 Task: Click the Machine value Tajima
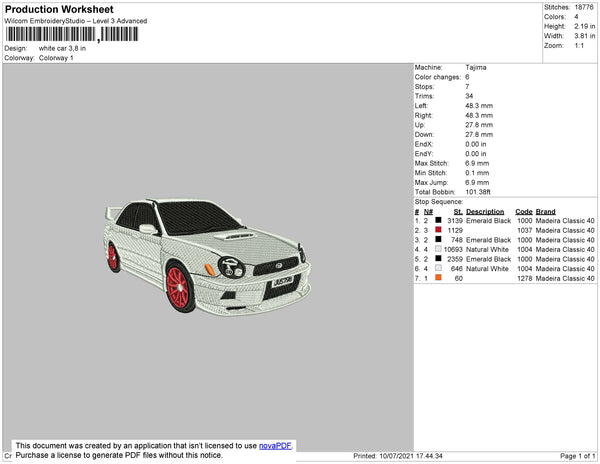coord(477,67)
